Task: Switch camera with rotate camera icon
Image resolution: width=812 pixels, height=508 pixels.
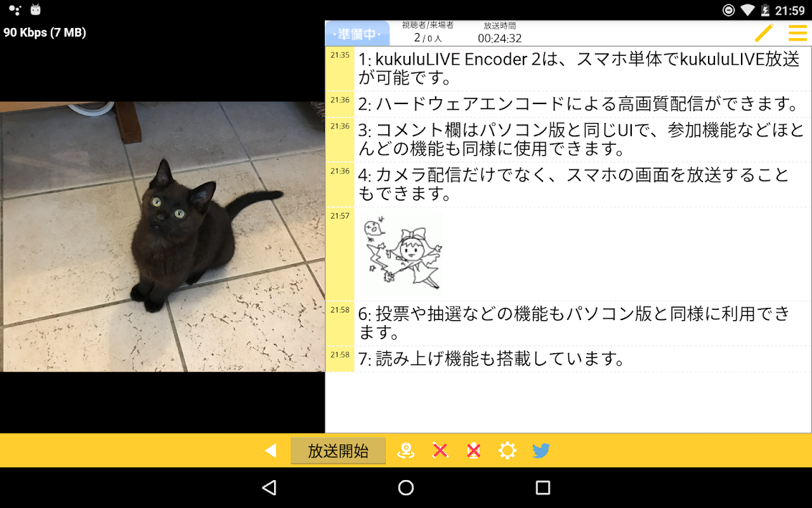Action: pos(406,451)
